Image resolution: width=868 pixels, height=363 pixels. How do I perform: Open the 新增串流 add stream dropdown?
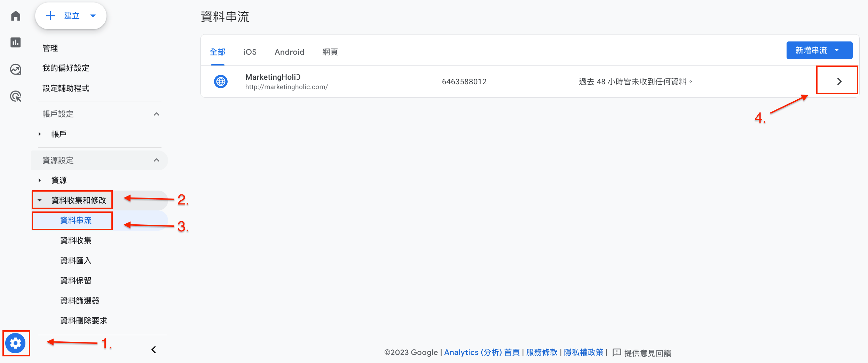coord(819,50)
